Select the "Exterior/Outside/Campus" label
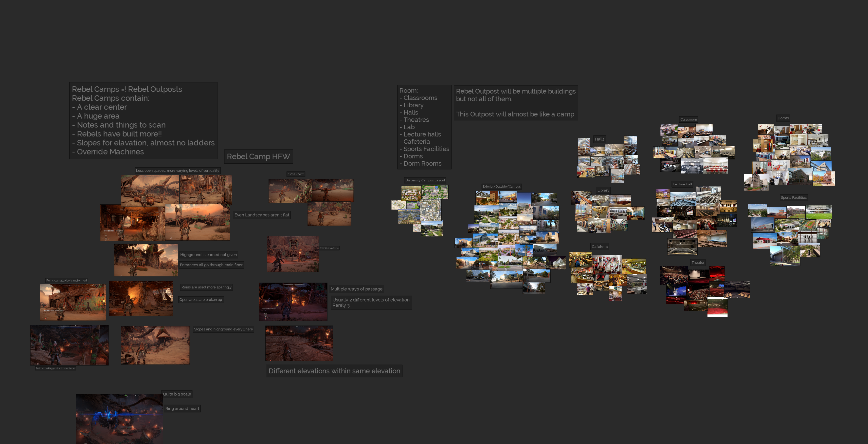The height and width of the screenshot is (444, 868). (x=501, y=186)
